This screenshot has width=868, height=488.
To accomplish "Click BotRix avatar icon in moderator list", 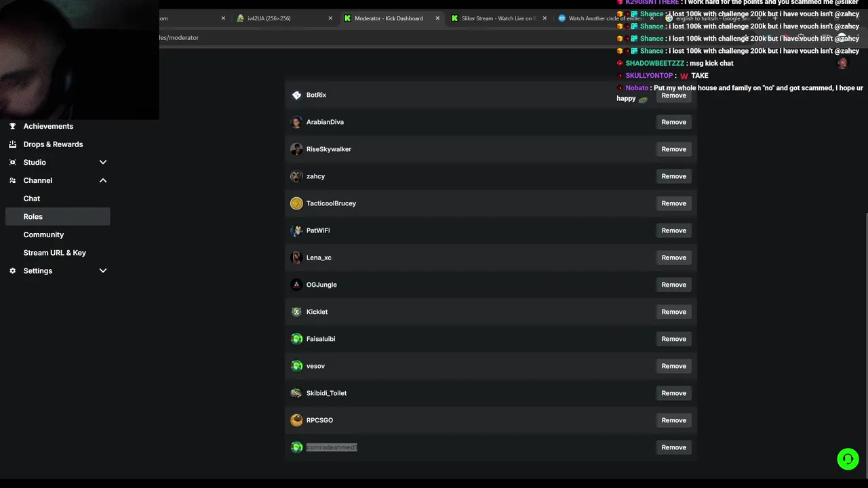I will [296, 95].
